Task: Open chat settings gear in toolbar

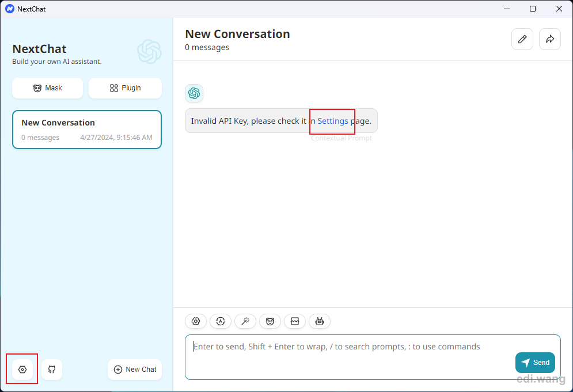Action: [196, 321]
